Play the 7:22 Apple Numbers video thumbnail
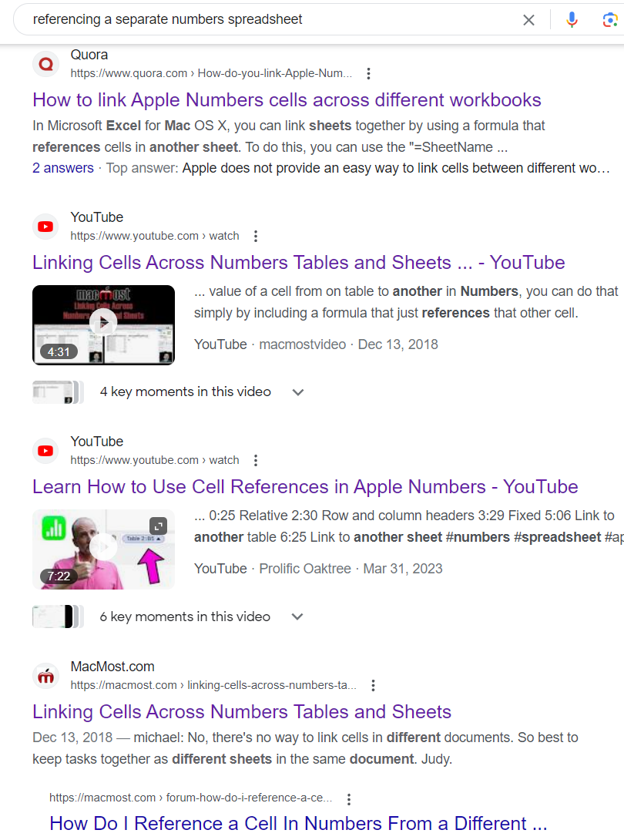Image resolution: width=624 pixels, height=840 pixels. coord(103,549)
